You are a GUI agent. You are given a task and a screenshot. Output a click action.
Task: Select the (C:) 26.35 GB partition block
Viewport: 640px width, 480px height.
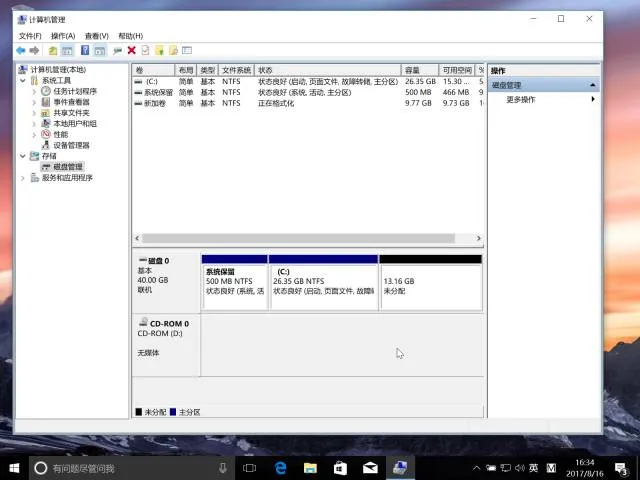323,283
